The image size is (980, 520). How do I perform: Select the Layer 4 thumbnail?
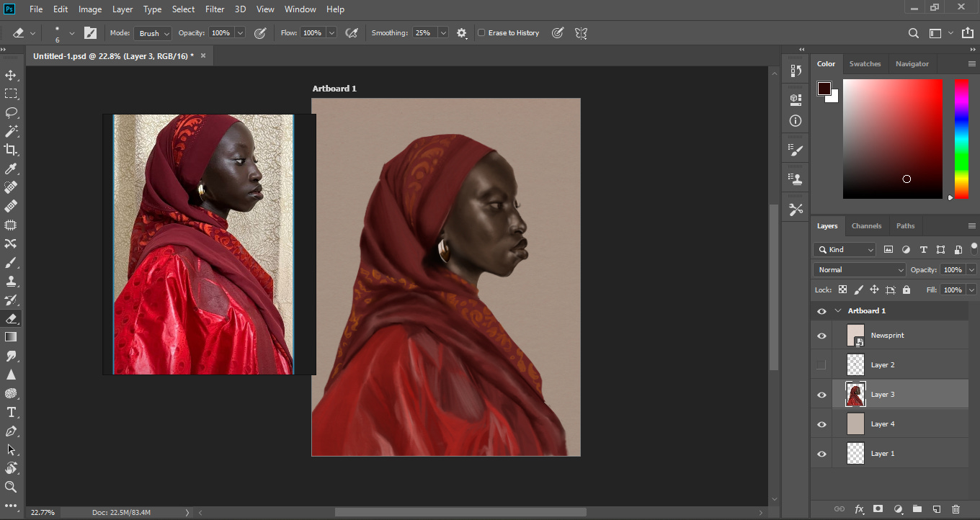[x=855, y=424]
